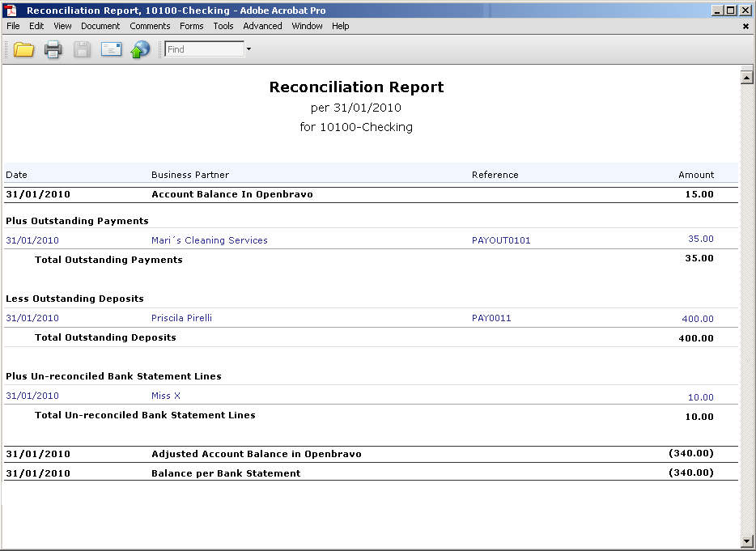Click the scrollbar up arrow
756x551 pixels.
click(x=747, y=77)
